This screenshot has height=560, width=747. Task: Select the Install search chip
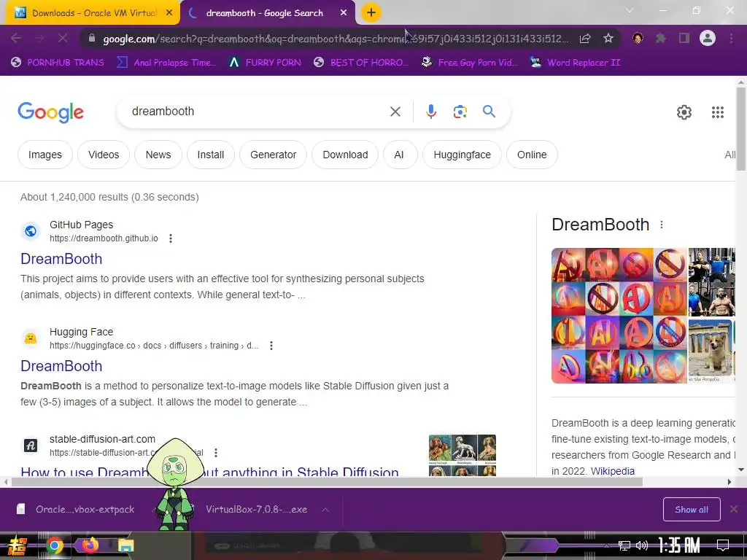coord(211,155)
